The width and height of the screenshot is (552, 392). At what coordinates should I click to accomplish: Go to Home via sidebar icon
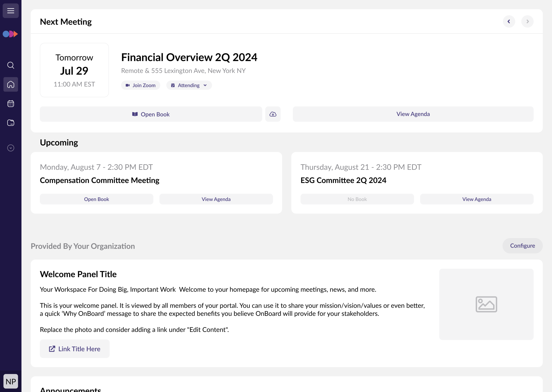coord(11,85)
